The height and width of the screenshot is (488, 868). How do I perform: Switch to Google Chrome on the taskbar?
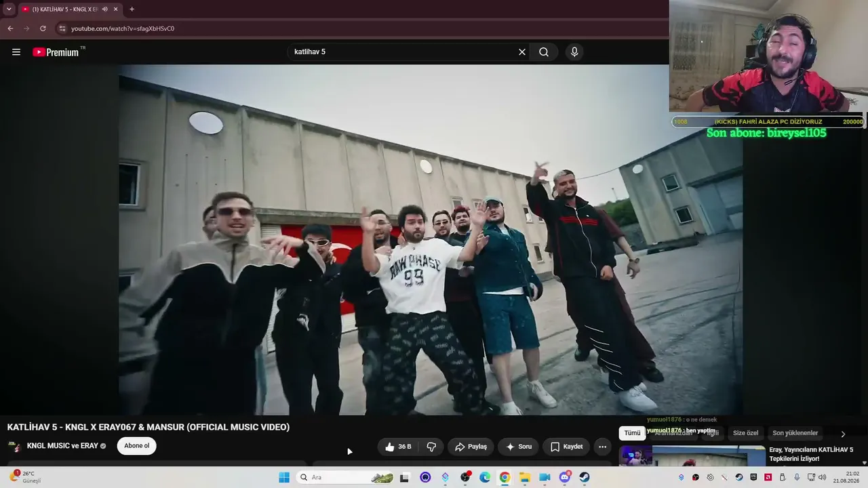505,477
